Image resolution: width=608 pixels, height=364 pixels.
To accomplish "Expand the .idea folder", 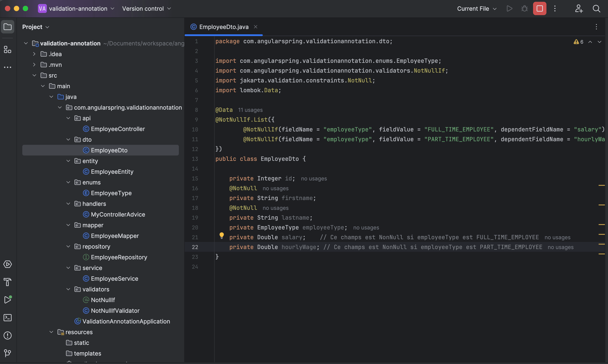I will pos(34,54).
